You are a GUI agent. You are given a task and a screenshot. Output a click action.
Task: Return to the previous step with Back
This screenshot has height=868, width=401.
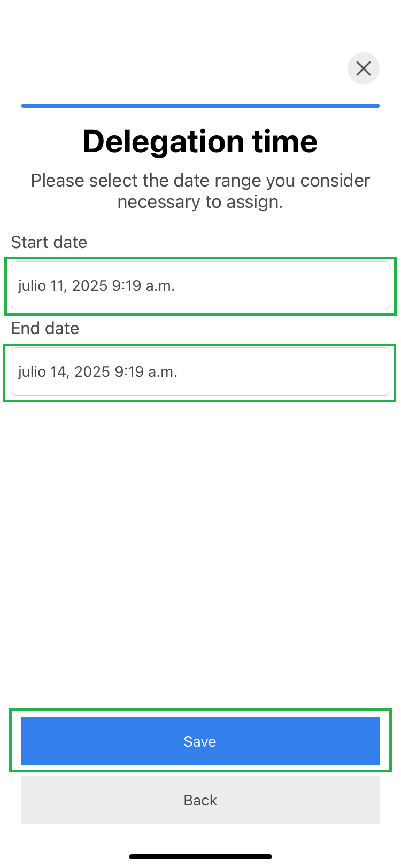point(200,800)
